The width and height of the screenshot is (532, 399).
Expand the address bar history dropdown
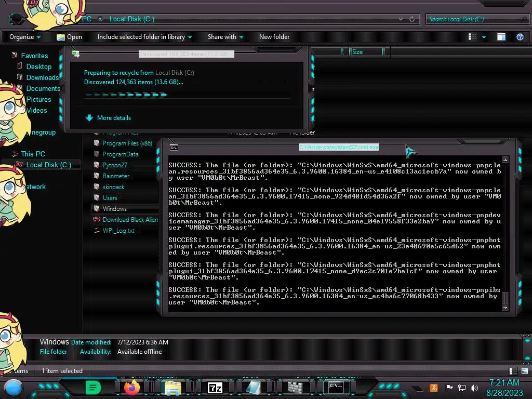click(401, 19)
